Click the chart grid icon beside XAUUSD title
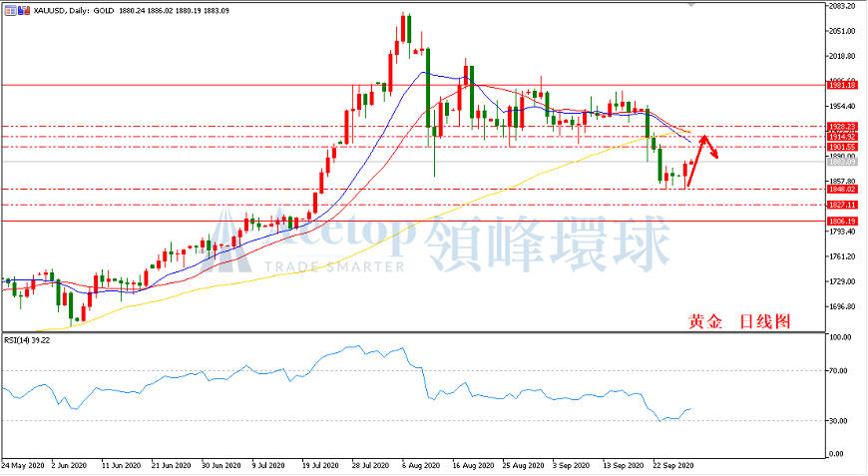This screenshot has width=868, height=476. (x=10, y=10)
